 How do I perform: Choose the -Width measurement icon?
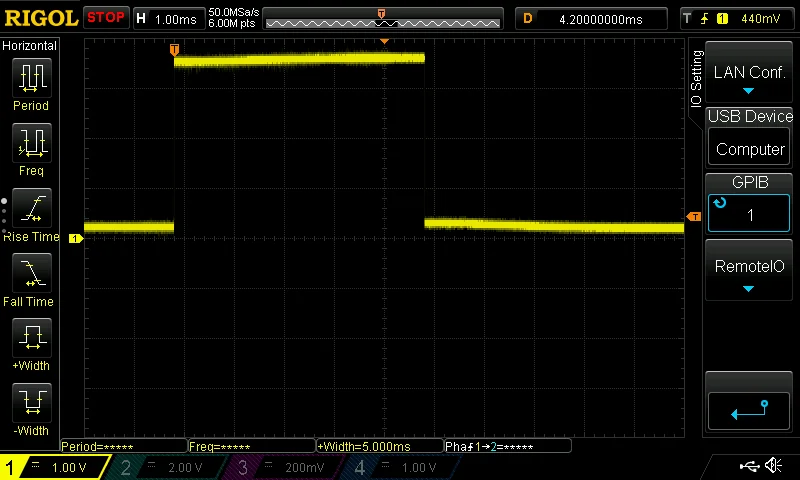click(31, 403)
